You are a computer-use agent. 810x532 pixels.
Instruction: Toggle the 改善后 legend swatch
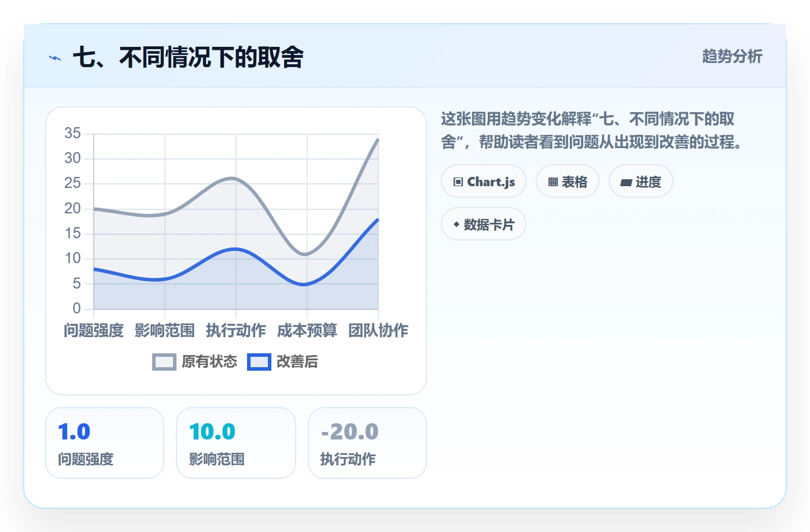(259, 362)
